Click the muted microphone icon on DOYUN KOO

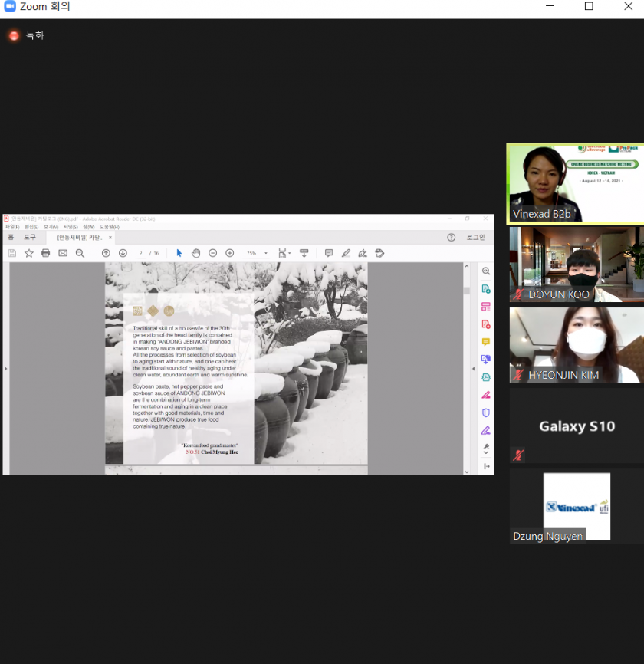(518, 294)
